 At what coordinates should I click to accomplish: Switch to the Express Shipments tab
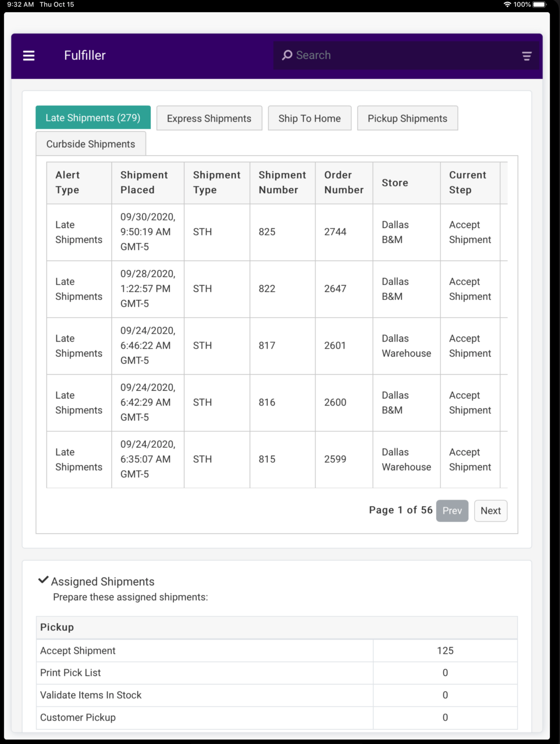click(x=209, y=118)
